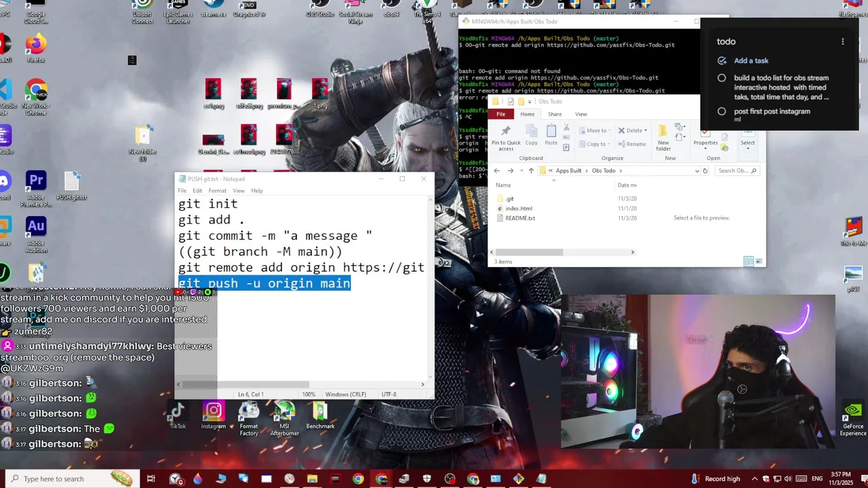Click the Rename button in Explorer ribbon

point(632,144)
